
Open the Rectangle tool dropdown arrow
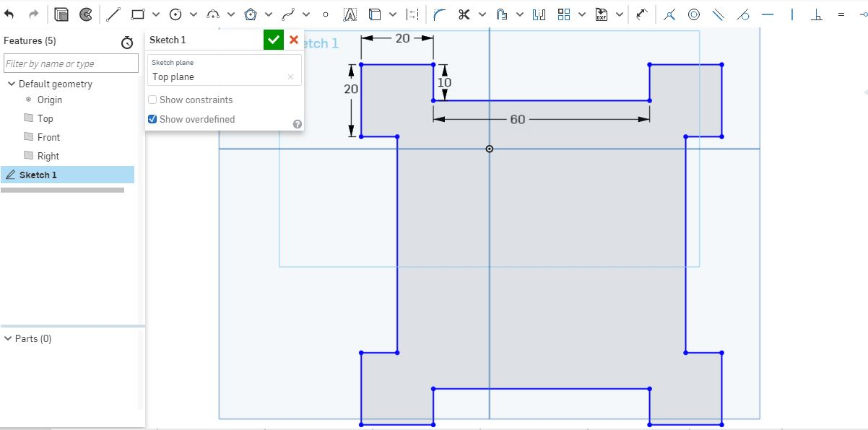156,14
